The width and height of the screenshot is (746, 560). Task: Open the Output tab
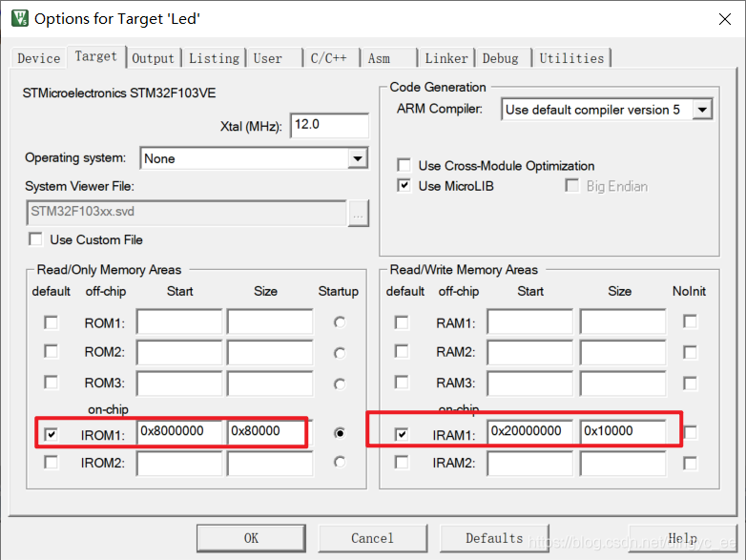point(154,58)
